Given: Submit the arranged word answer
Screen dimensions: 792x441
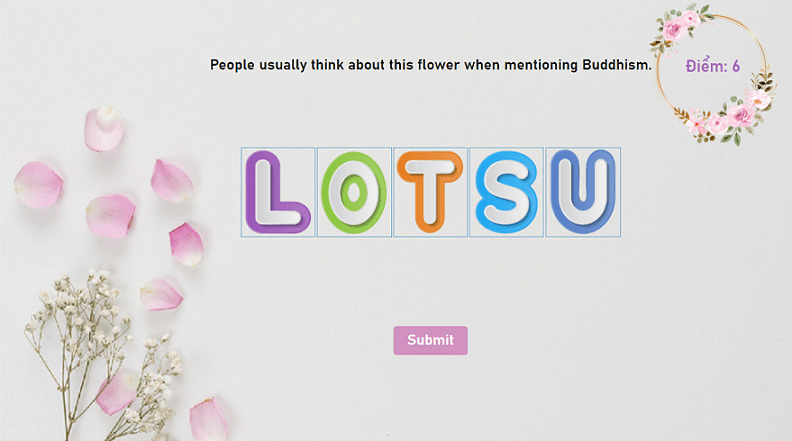Looking at the screenshot, I should pos(430,340).
